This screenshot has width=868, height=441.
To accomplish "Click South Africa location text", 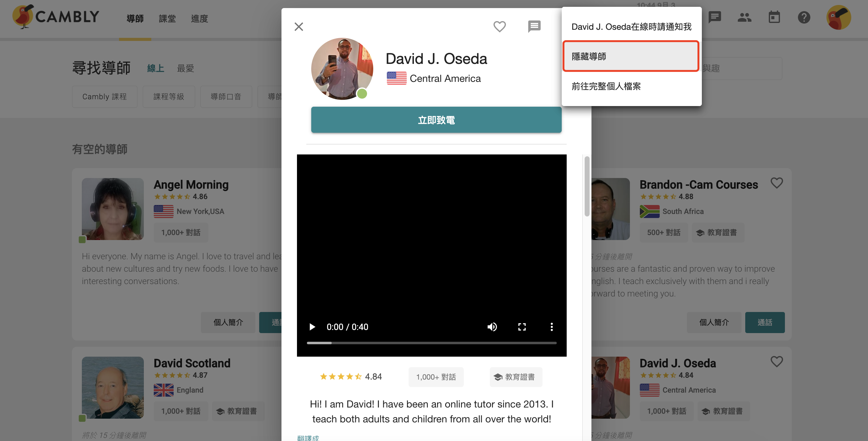I will [x=683, y=212].
